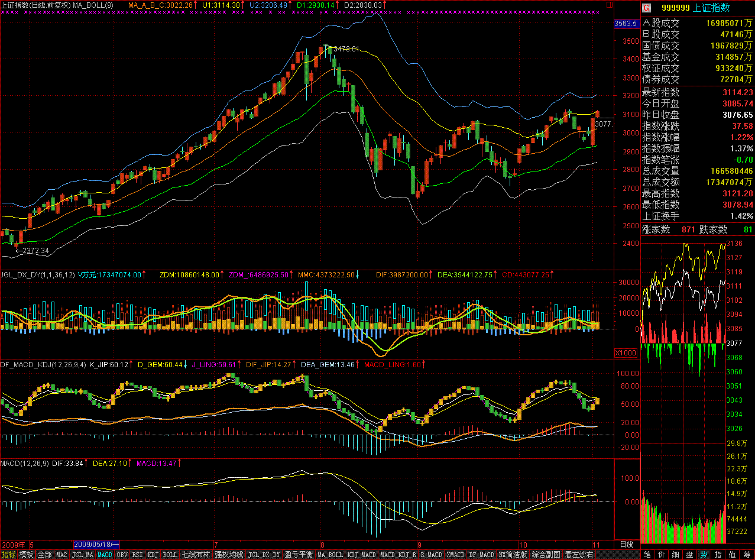Click the JGL_DX_DY(1,1,36,12) indicator label
755x560 pixels.
[38, 274]
